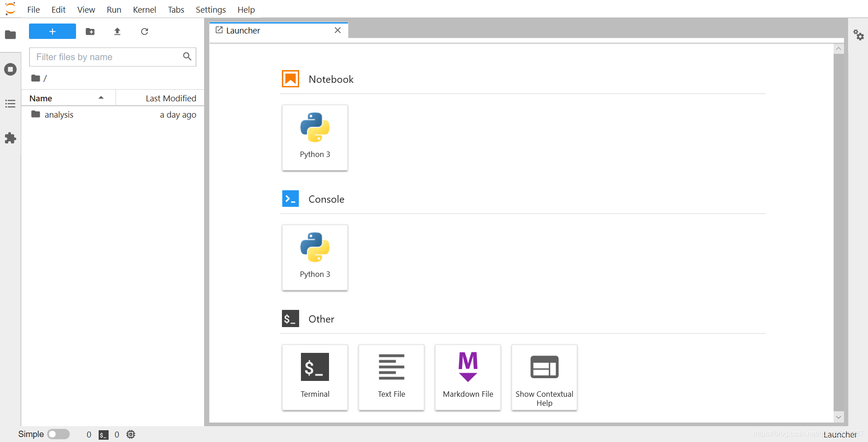Click launcher scrollbar down arrow
This screenshot has height=442, width=868.
(839, 417)
